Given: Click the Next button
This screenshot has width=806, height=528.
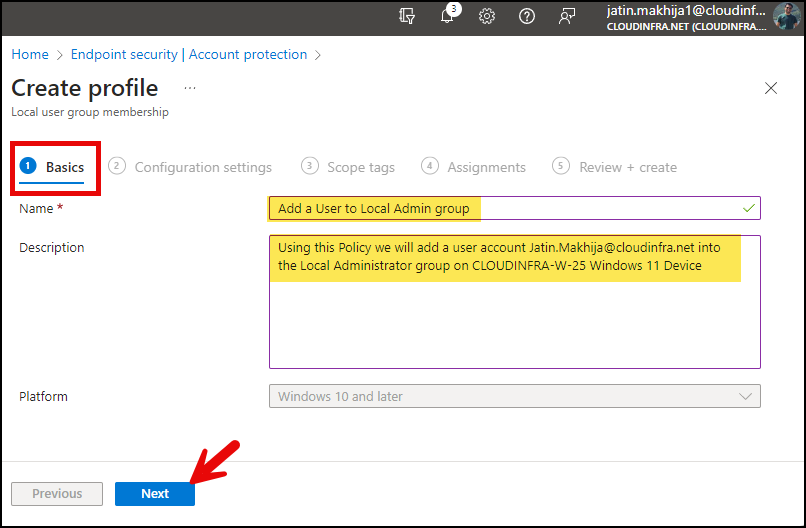Looking at the screenshot, I should point(155,494).
